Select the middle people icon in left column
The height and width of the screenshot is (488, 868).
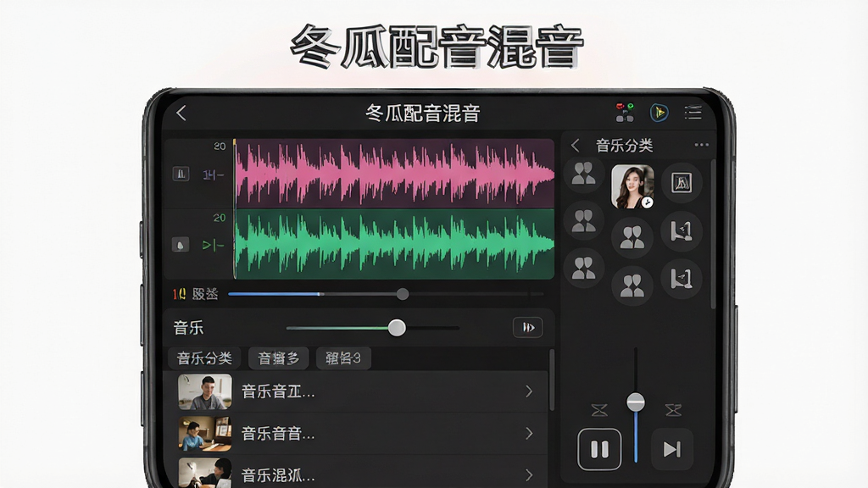[x=583, y=221]
